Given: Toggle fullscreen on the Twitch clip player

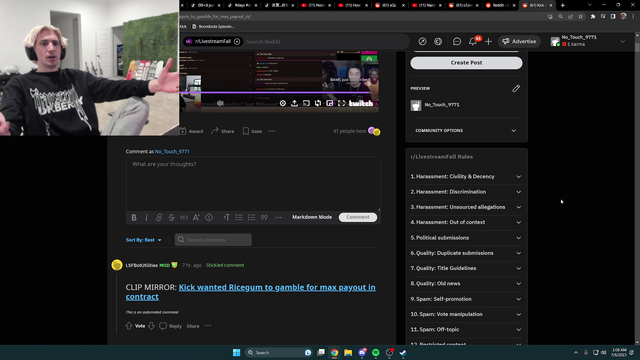Looking at the screenshot, I should coord(341,103).
